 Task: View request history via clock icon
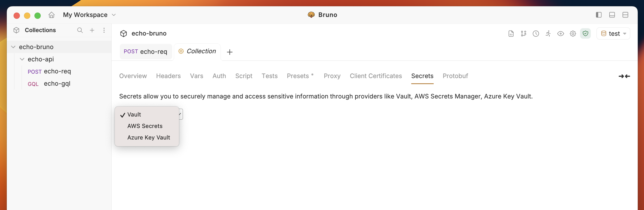(x=536, y=33)
